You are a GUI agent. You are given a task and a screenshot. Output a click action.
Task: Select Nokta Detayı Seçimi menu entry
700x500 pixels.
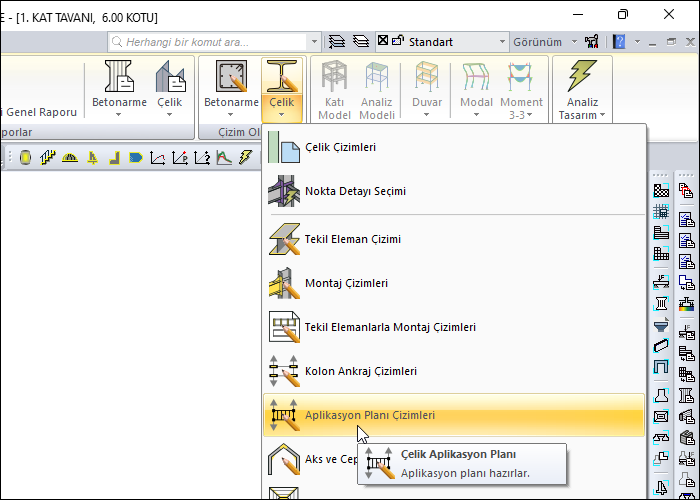tap(454, 191)
